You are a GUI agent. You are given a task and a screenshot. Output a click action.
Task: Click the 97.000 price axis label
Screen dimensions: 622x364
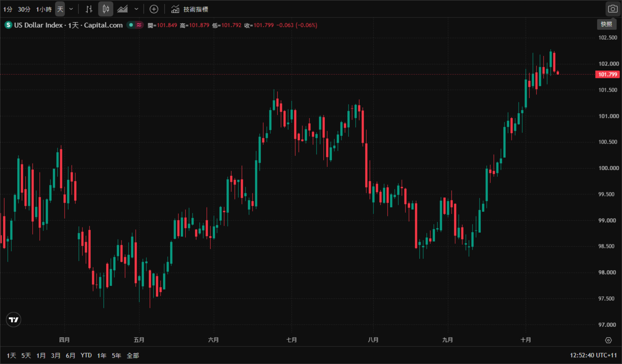click(x=607, y=324)
